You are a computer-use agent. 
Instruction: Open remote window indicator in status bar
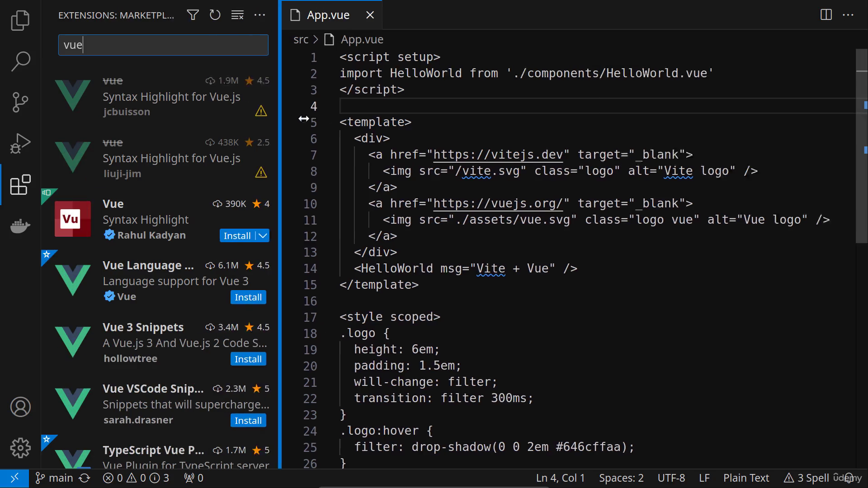click(14, 478)
